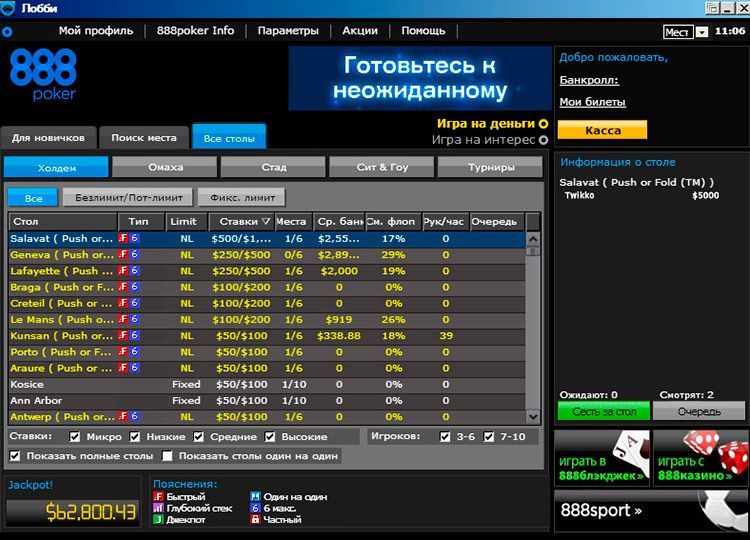Click the 6-max icon in Geneva row
Viewport: 750px width, 540px height.
click(134, 254)
